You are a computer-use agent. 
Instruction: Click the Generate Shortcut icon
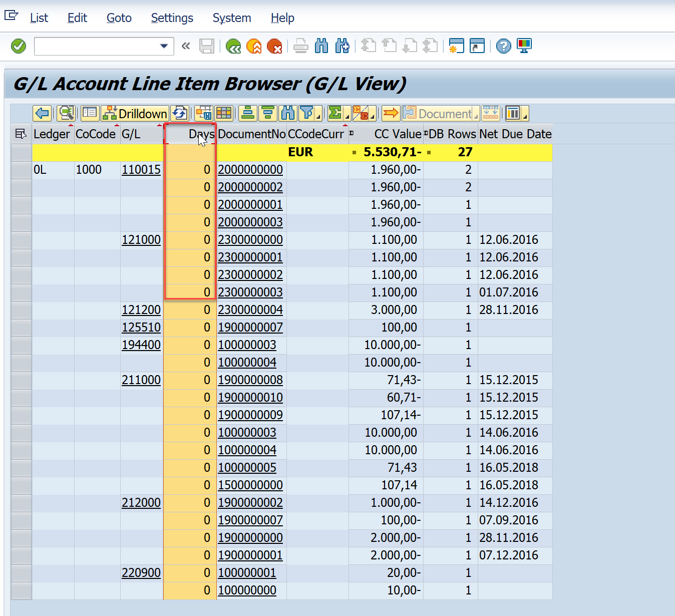click(x=477, y=46)
